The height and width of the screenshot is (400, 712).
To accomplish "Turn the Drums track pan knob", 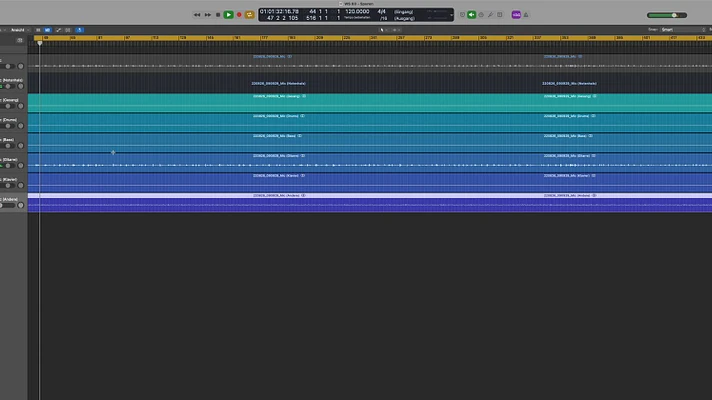I will (20, 126).
